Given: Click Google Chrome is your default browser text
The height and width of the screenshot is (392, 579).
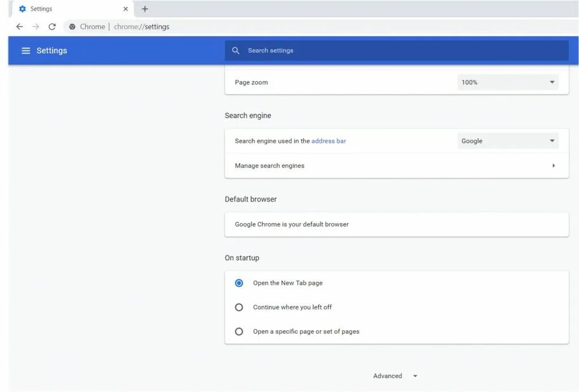Looking at the screenshot, I should [x=292, y=224].
